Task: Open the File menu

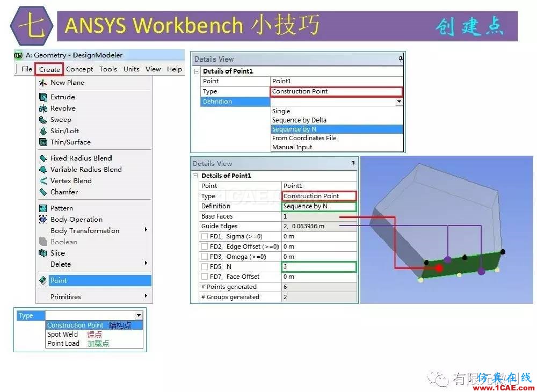Action: tap(27, 69)
